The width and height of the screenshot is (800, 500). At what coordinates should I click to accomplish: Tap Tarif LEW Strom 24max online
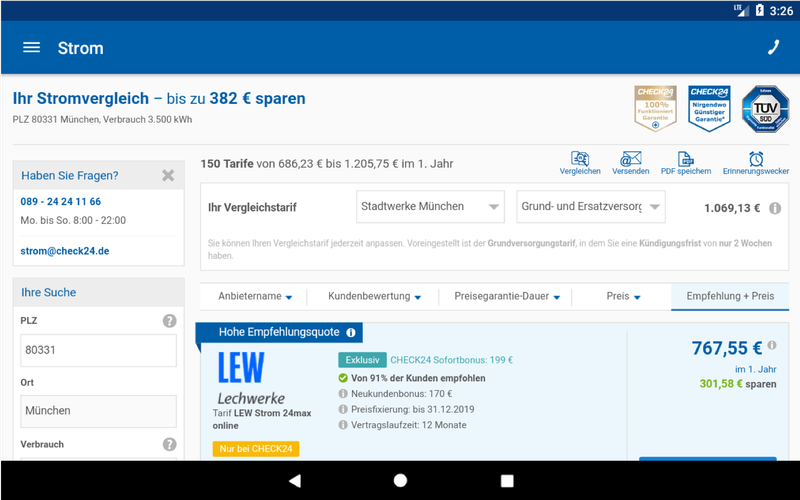tap(262, 419)
